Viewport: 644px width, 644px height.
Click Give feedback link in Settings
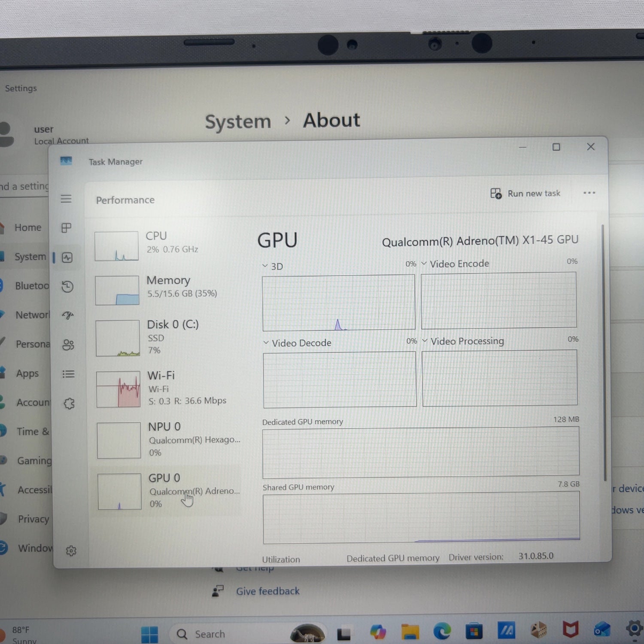[x=267, y=591]
